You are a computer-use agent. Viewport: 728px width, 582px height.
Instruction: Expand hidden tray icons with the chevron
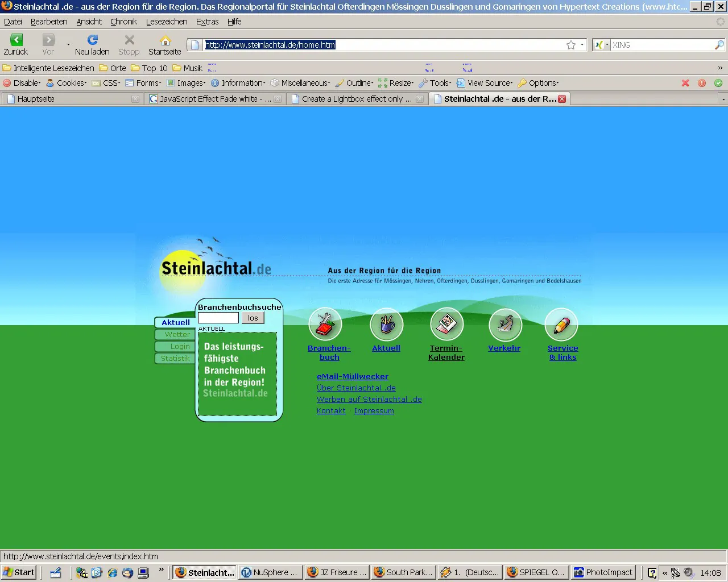tap(664, 572)
